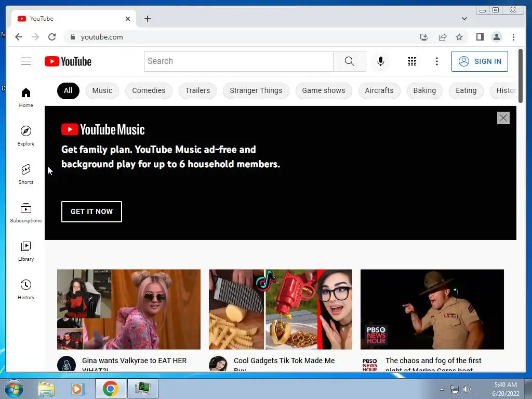Open File Explorer from the taskbar
This screenshot has width=532, height=399.
46,389
